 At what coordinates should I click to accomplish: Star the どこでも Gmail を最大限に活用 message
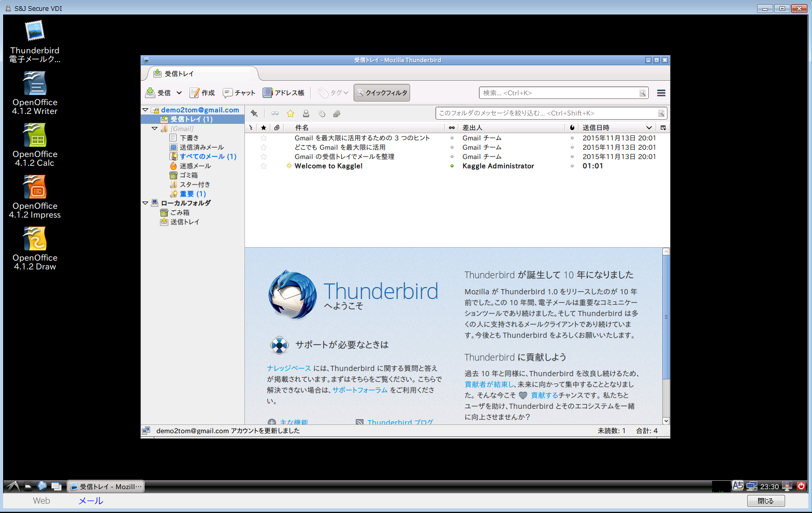264,147
